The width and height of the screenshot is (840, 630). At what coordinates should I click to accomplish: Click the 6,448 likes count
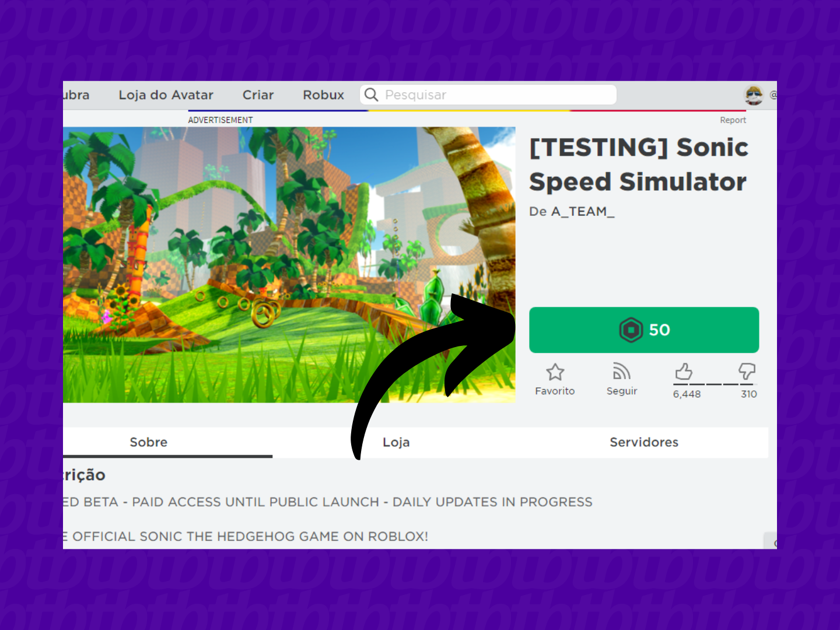tap(687, 394)
